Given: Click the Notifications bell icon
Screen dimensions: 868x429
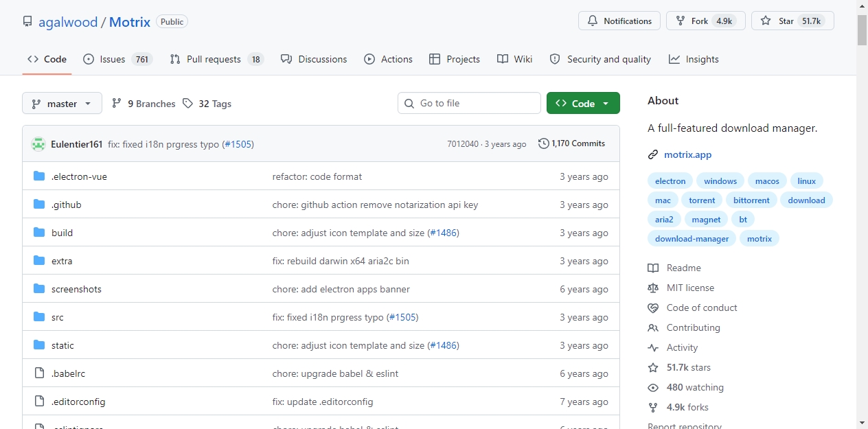Looking at the screenshot, I should point(593,21).
